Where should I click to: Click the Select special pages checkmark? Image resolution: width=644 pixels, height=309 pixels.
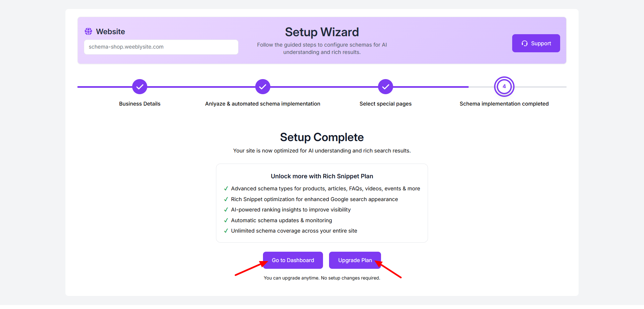386,87
